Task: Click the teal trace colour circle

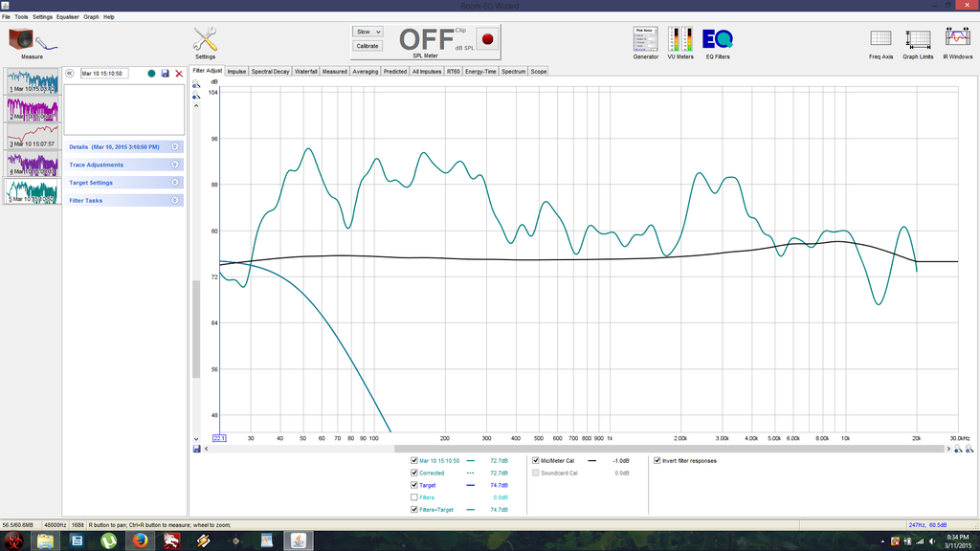Action: [x=151, y=73]
